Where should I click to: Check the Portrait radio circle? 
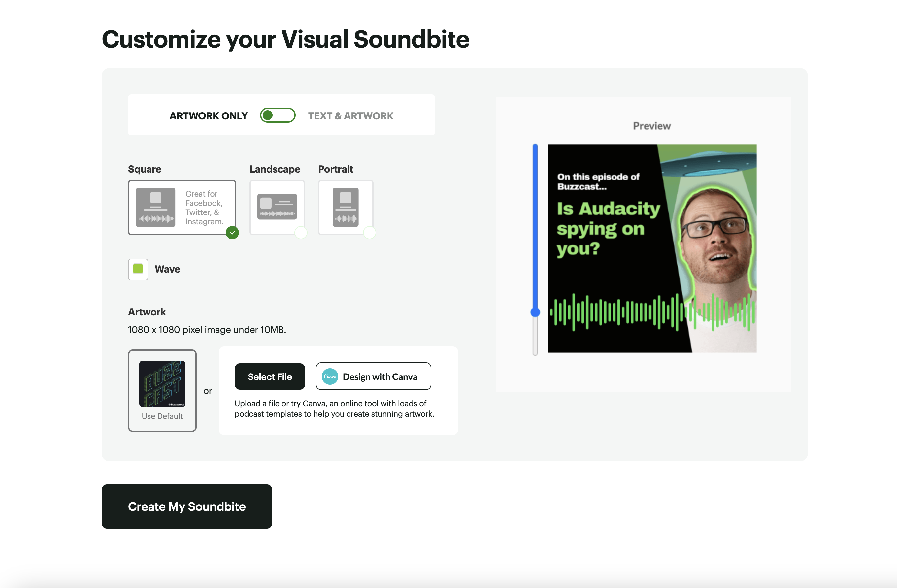(x=369, y=233)
